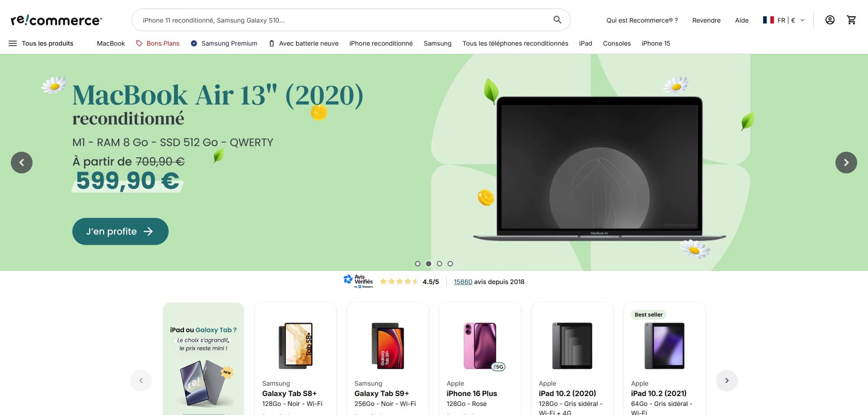Image resolution: width=868 pixels, height=415 pixels.
Task: Go to next banner slide
Action: [846, 163]
